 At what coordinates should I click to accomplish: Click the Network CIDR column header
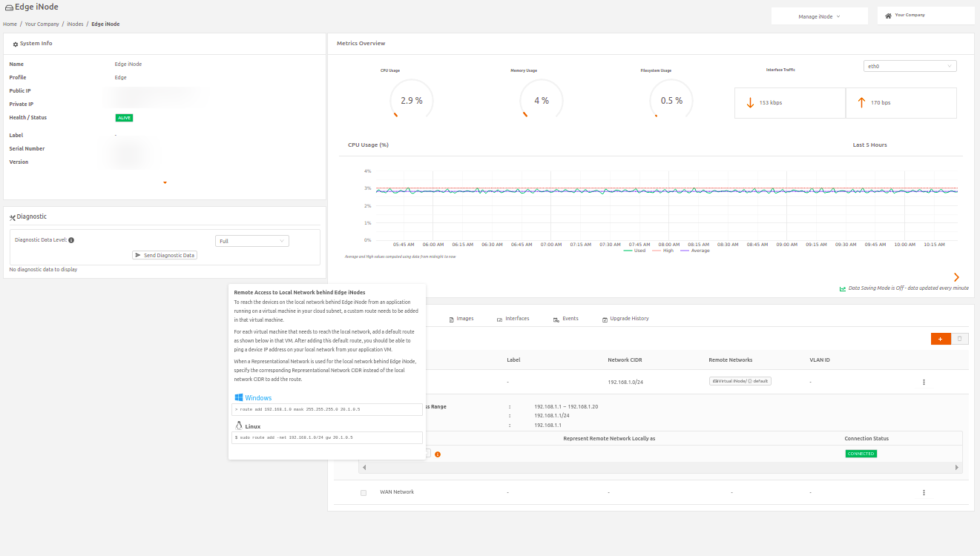coord(625,360)
